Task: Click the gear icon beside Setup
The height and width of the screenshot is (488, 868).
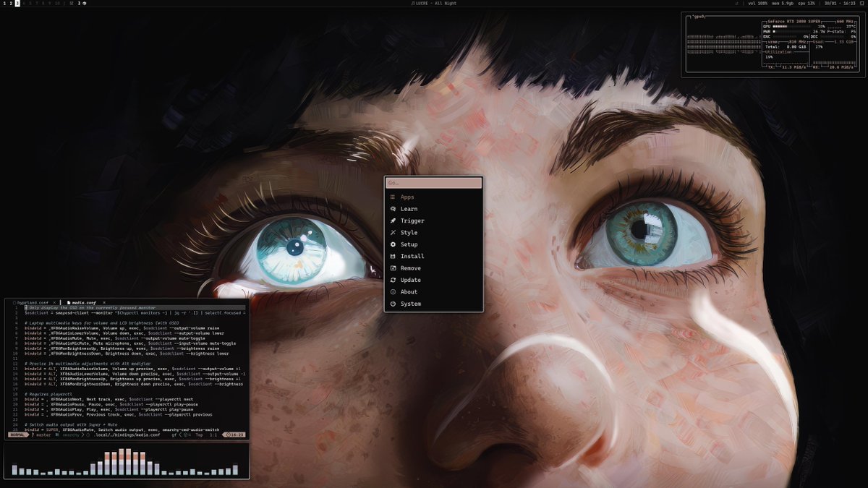Action: coord(393,244)
